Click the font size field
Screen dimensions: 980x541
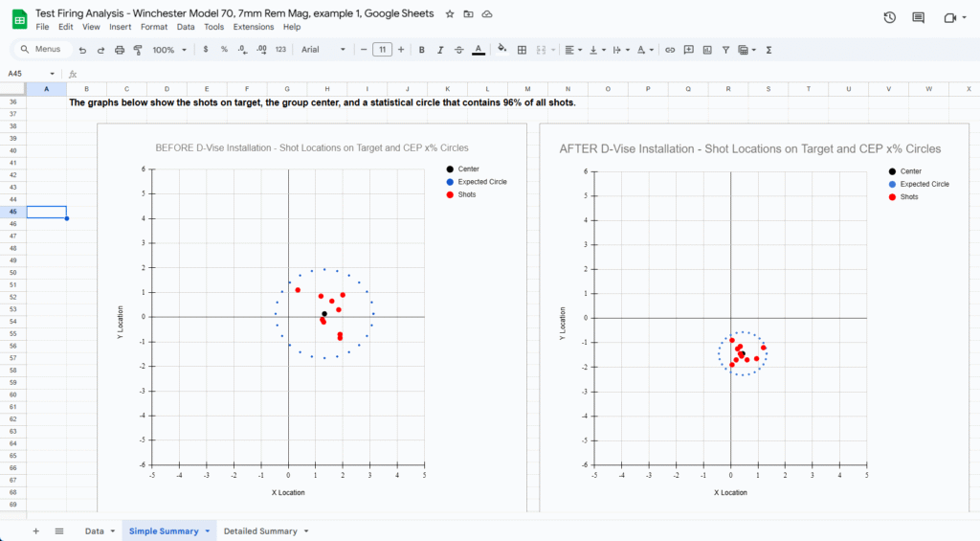[382, 50]
